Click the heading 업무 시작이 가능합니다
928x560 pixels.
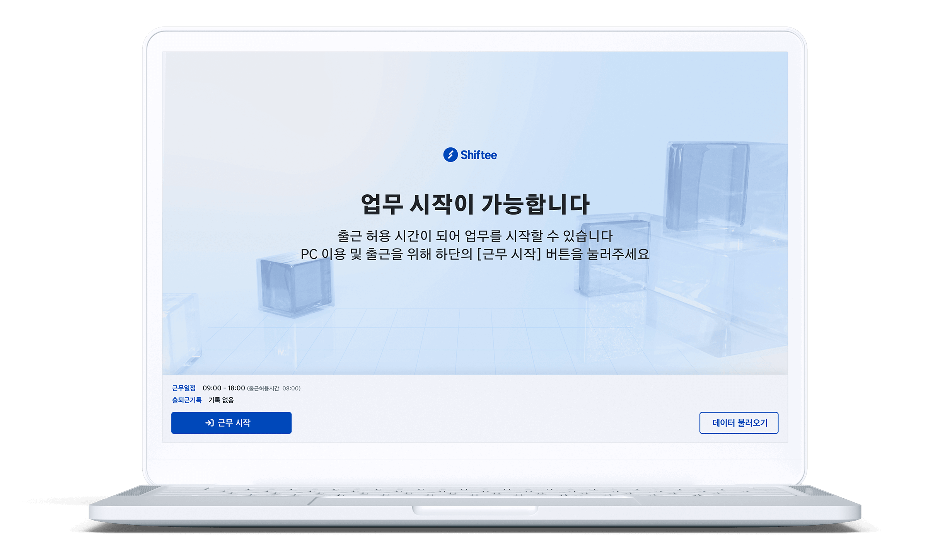pos(475,204)
